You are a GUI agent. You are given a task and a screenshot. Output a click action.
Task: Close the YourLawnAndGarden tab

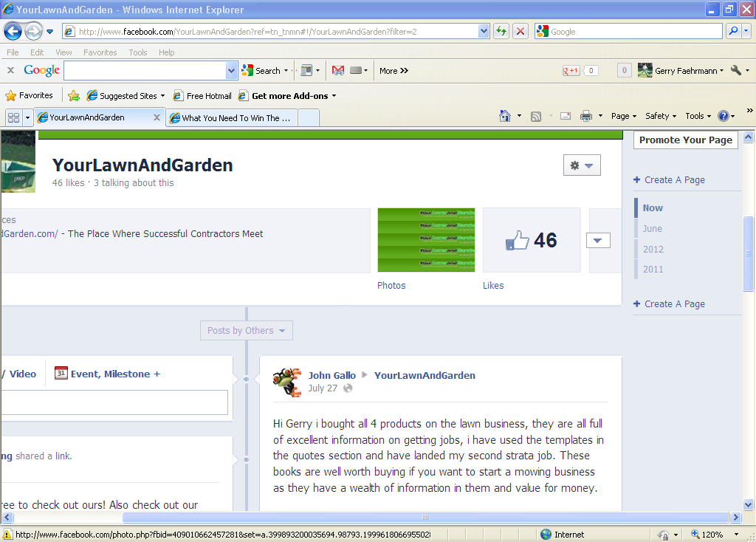(157, 117)
